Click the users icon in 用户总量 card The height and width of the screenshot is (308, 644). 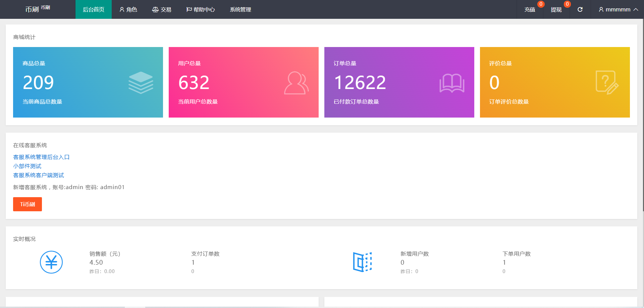(x=296, y=83)
